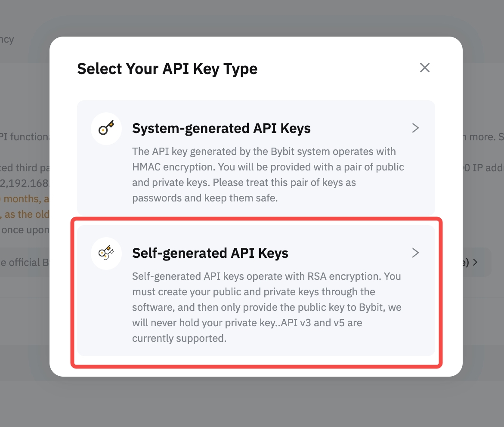Click the "PI functiona" text behind the dialog

point(25,137)
